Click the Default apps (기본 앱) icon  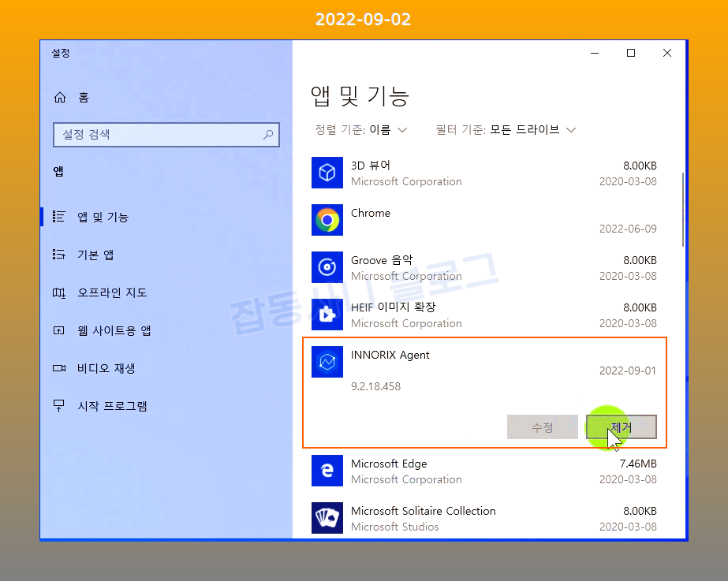[x=59, y=255]
